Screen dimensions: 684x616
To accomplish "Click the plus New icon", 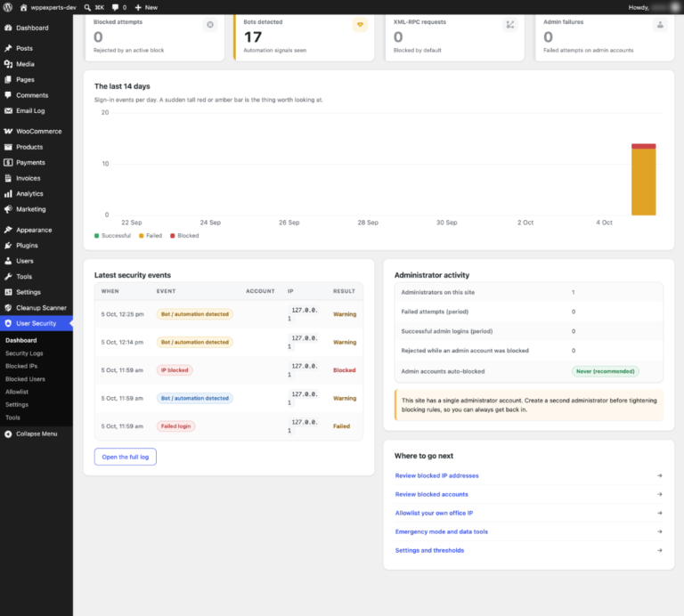I will tap(138, 7).
